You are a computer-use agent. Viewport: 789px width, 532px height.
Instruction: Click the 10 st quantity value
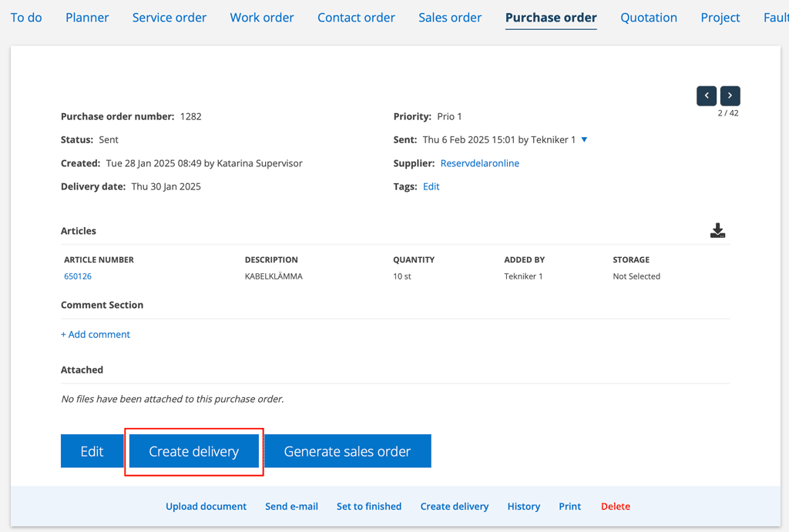[x=402, y=276]
